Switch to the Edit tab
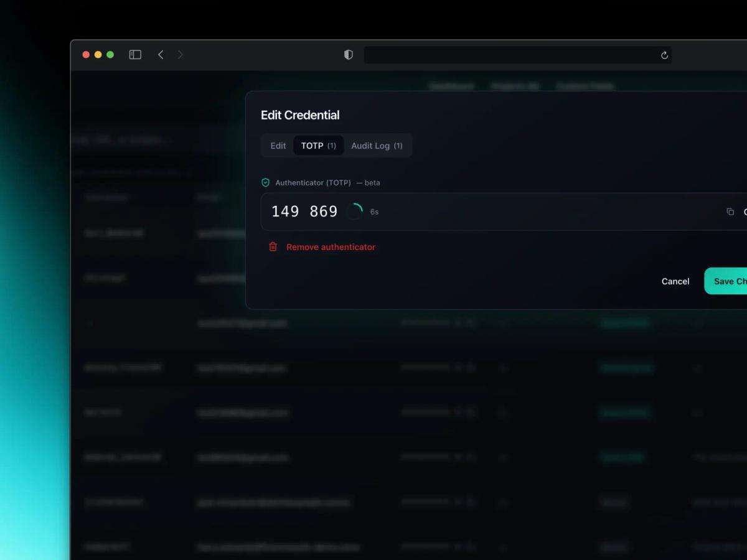The image size is (747, 560). (x=278, y=146)
